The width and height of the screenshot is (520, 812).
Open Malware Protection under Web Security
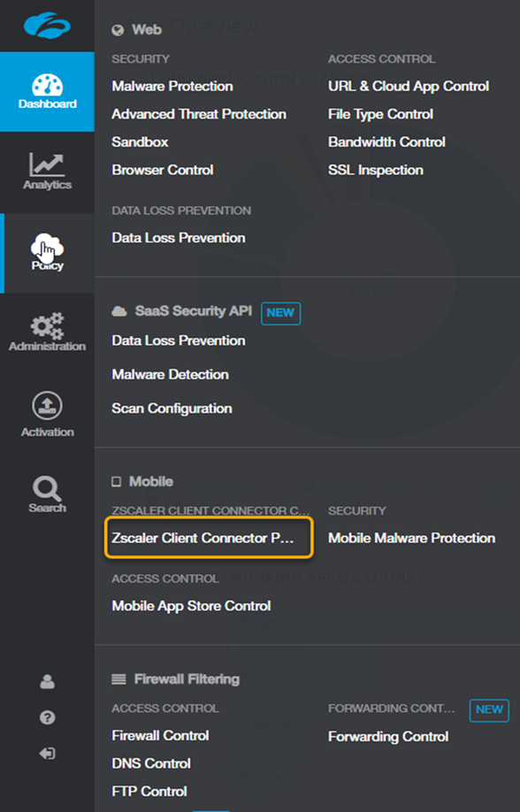(172, 86)
